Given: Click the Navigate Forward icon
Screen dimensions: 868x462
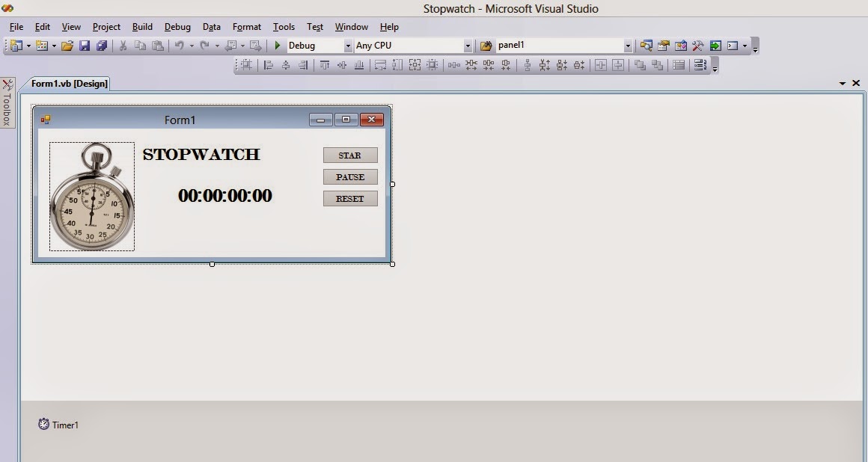Looking at the screenshot, I should pos(255,46).
